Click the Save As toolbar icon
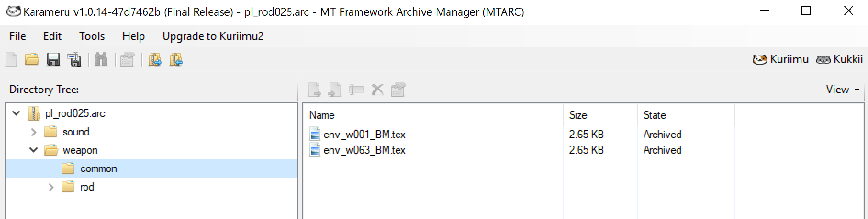Image resolution: width=868 pixels, height=219 pixels. pos(74,60)
